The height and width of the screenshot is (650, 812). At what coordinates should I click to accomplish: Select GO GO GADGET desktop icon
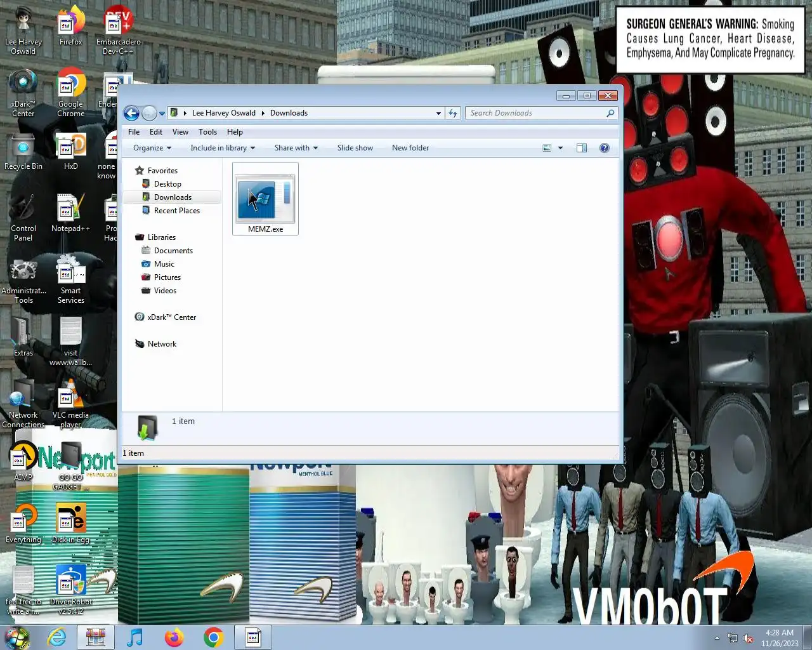[x=71, y=466]
